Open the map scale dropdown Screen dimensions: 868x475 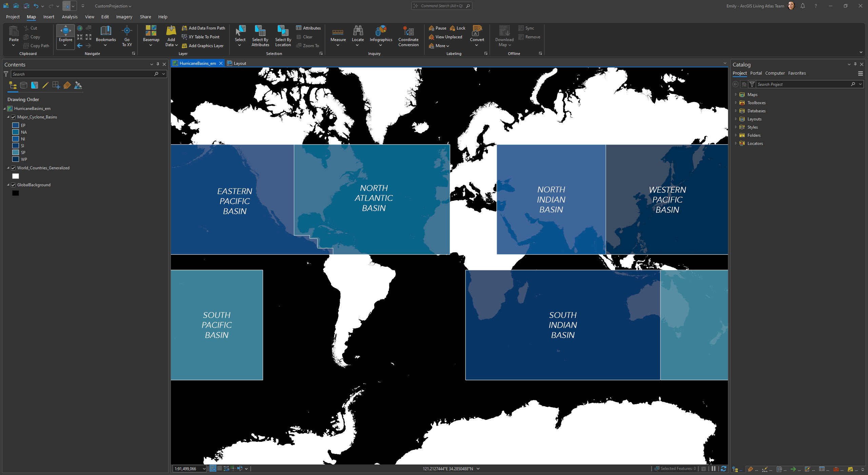coord(204,469)
